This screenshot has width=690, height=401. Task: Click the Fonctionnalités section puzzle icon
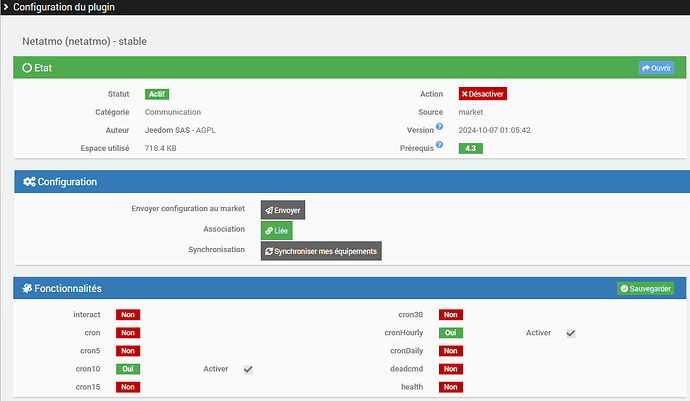coord(27,288)
